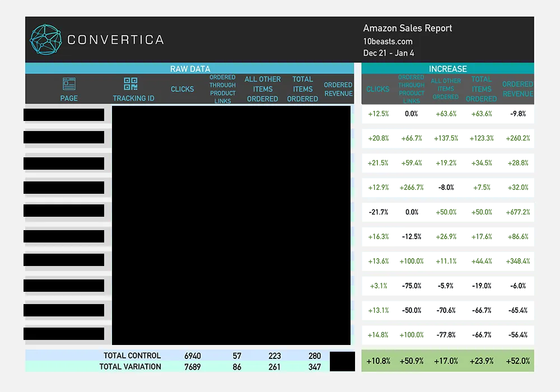Click the 10beasts.com site name

tap(388, 41)
